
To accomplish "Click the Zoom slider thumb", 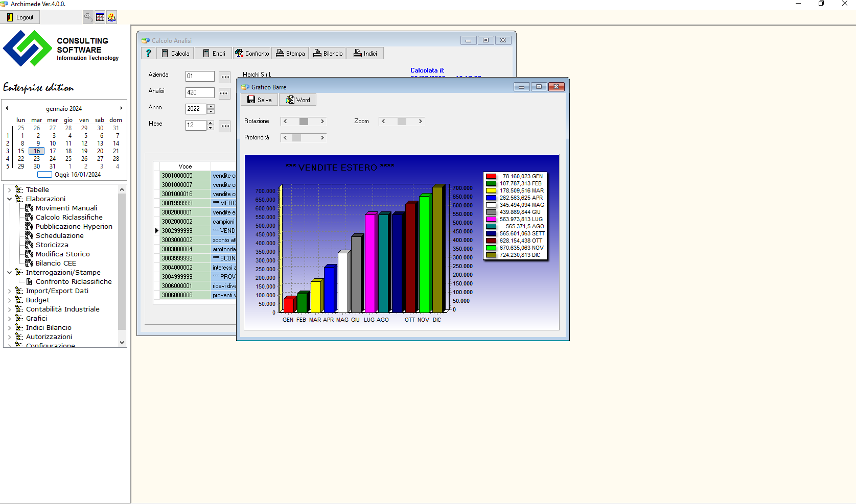I will tap(402, 122).
